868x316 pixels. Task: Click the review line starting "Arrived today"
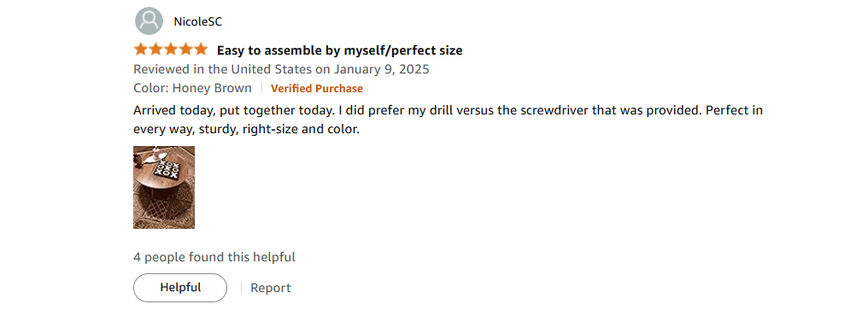448,110
